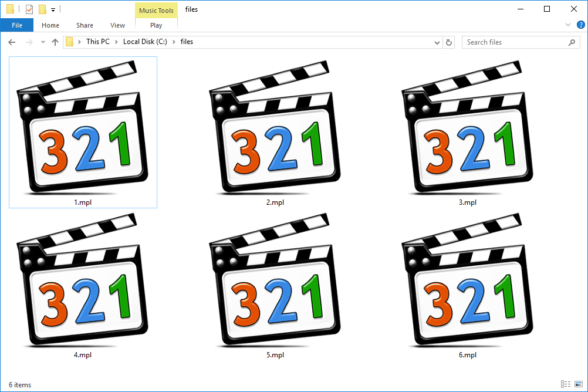Click the files breadcrumb segment
Viewport: 588px width, 392px height.
point(187,42)
